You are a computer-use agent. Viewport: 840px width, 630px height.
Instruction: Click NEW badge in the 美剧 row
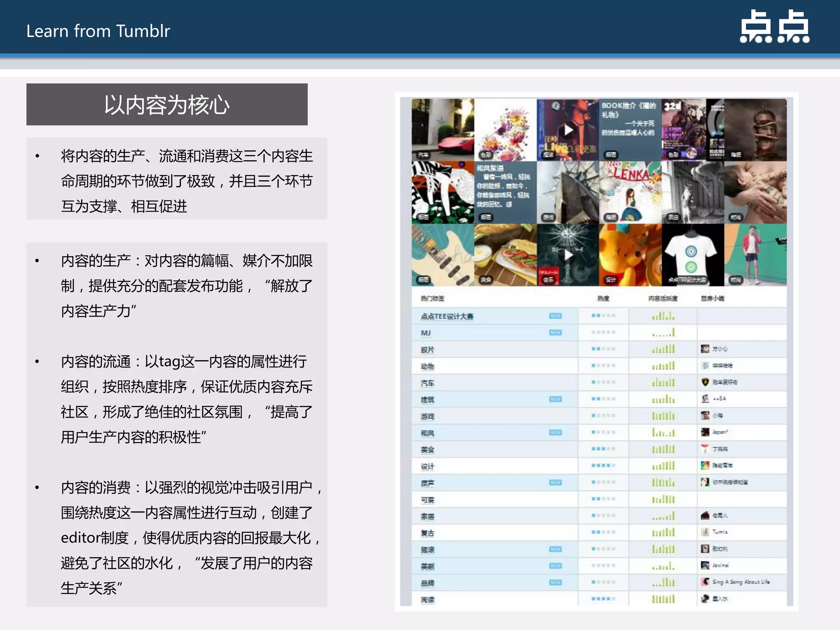(555, 566)
